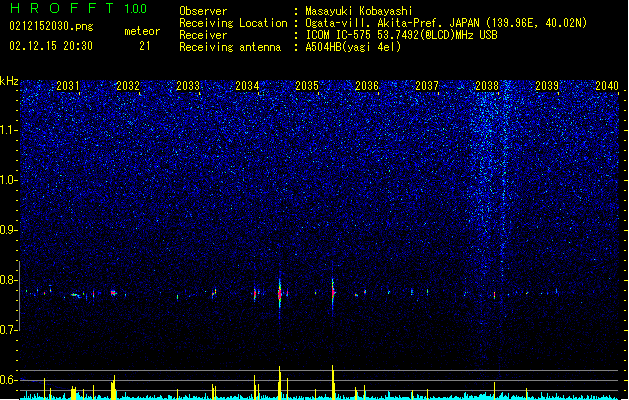
Task: Click the 2034 time marker
Action: [247, 86]
